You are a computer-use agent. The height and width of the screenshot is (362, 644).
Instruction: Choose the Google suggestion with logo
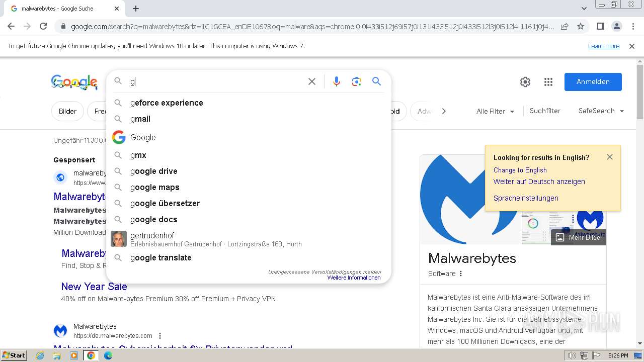[249, 137]
